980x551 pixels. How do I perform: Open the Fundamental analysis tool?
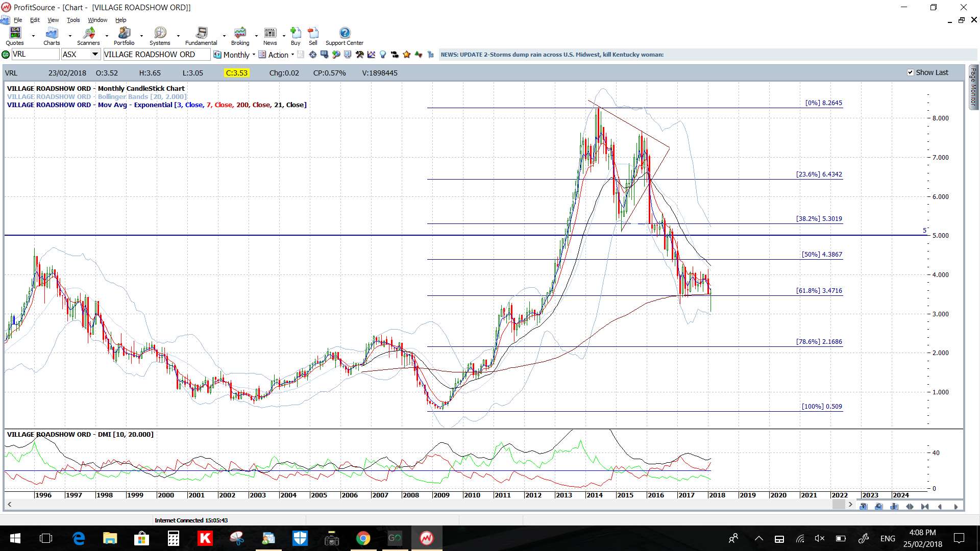point(201,36)
